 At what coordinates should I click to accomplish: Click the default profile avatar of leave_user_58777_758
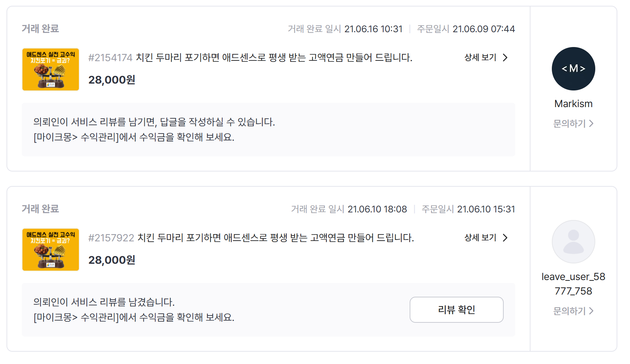click(x=573, y=242)
